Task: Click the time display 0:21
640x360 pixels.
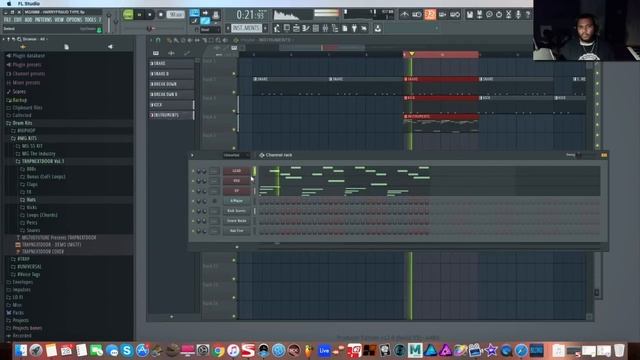Action: click(250, 15)
